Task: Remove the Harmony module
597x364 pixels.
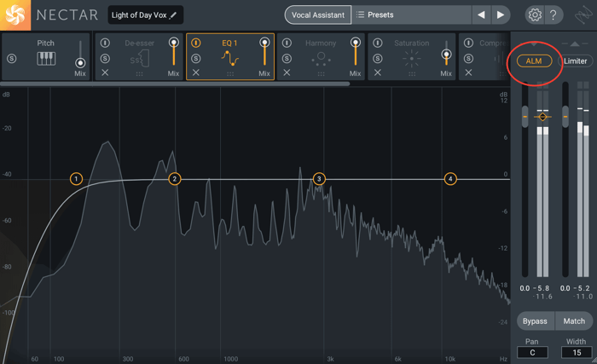Action: [287, 72]
